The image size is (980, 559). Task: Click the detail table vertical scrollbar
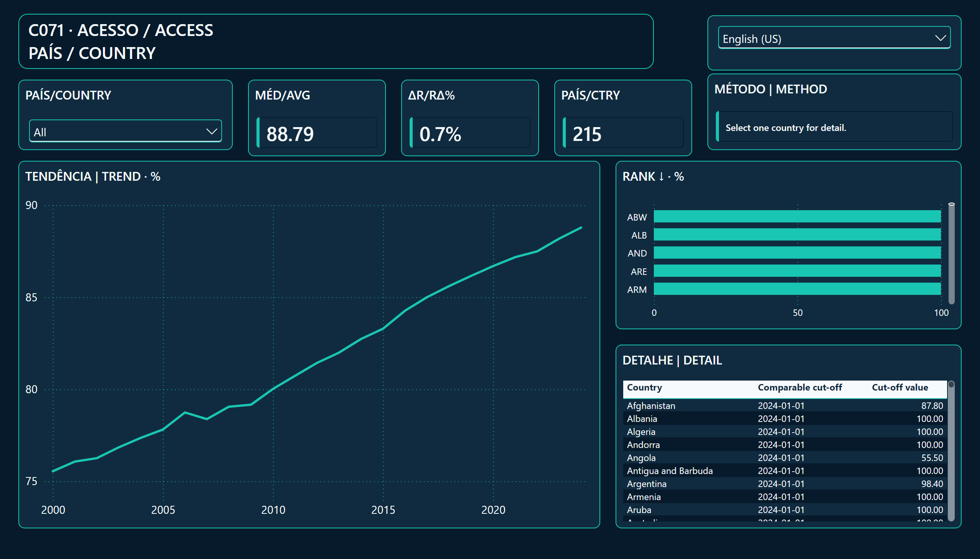951,451
